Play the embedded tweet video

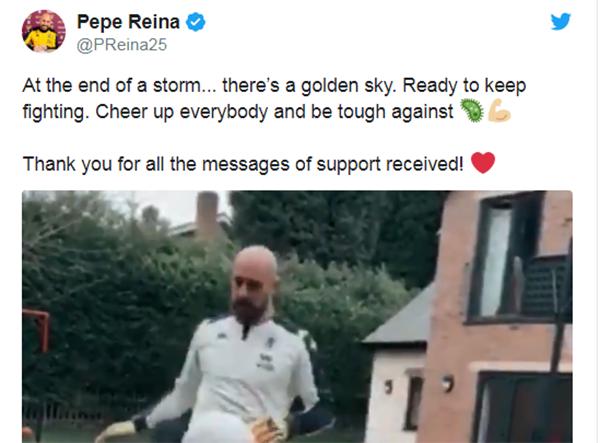tap(297, 316)
